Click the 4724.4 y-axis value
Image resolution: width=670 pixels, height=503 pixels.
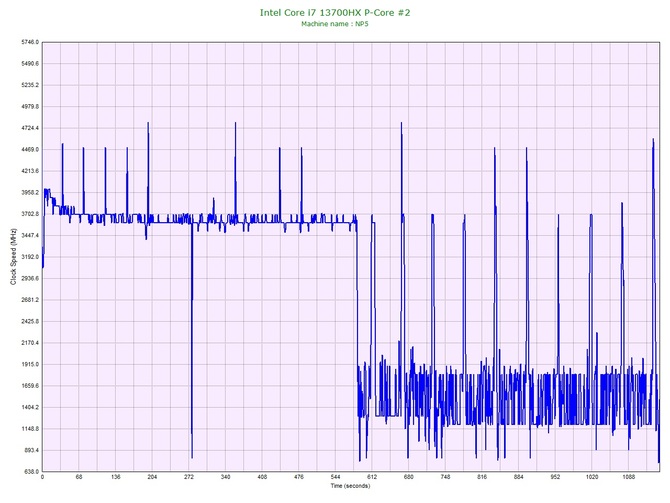(30, 128)
